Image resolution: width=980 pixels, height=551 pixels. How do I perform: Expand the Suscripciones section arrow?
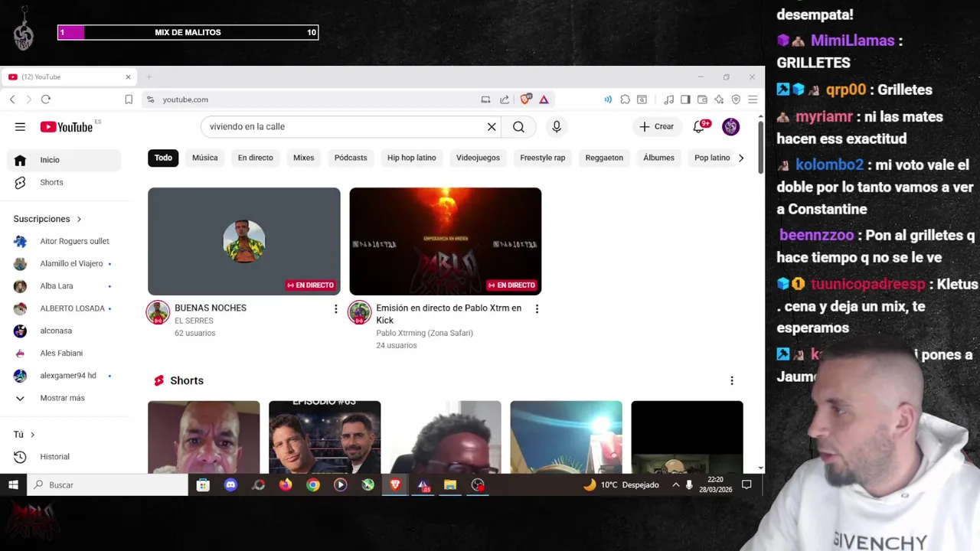point(79,219)
